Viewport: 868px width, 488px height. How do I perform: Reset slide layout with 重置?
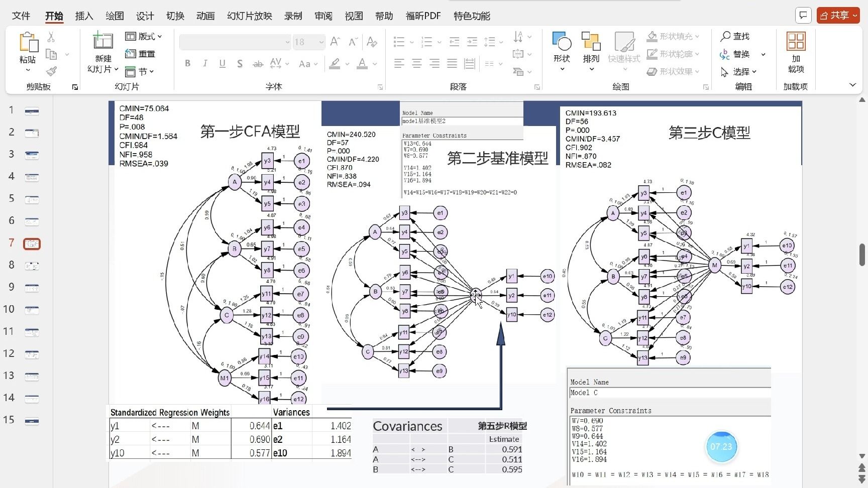point(140,54)
